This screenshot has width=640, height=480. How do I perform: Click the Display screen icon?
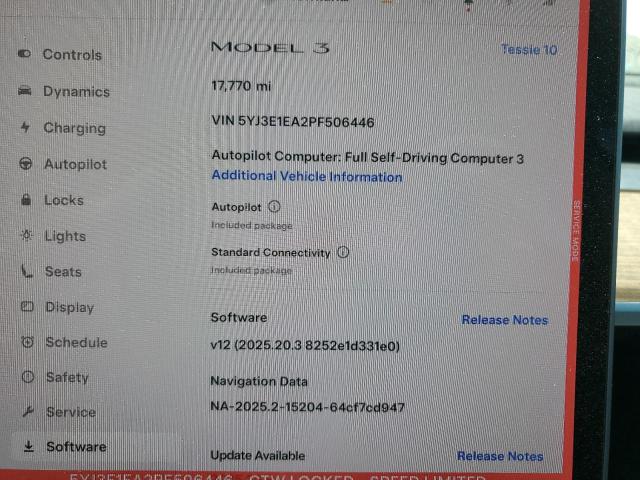coord(27,308)
